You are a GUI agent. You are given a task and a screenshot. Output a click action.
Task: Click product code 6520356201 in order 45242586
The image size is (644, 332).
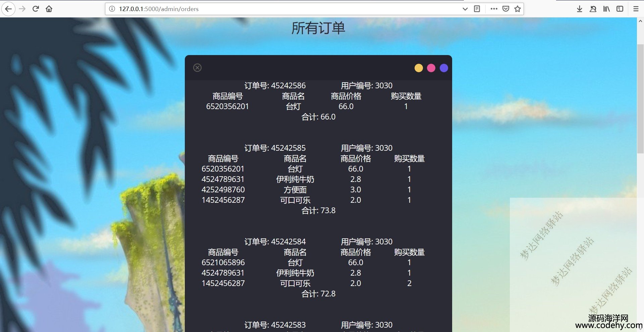(227, 106)
